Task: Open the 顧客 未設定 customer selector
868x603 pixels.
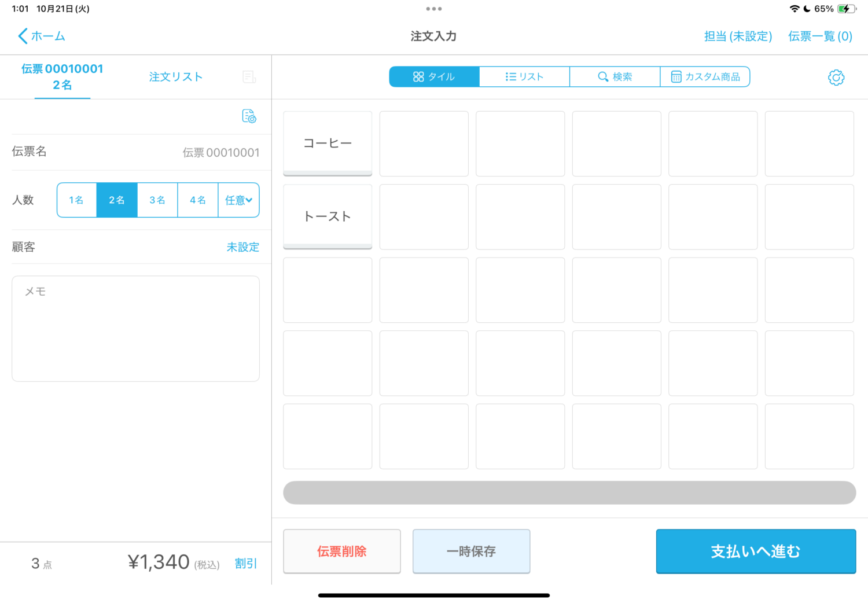Action: click(242, 247)
